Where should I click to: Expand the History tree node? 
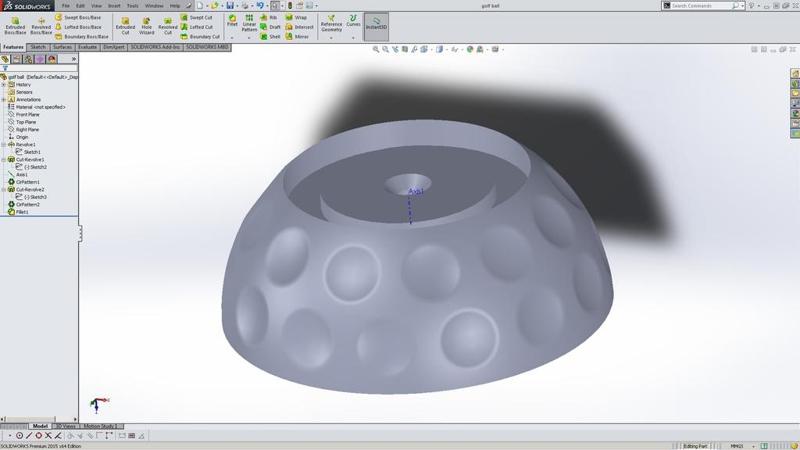click(4, 85)
